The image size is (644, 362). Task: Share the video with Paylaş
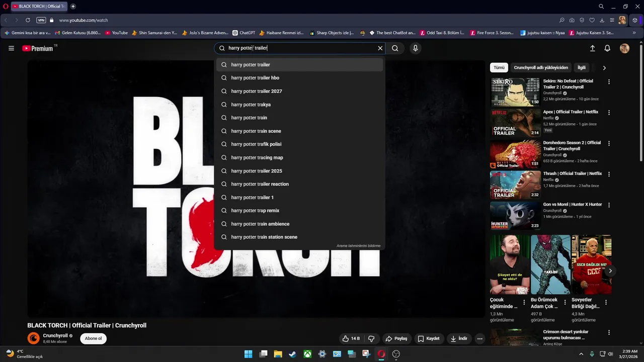(396, 339)
